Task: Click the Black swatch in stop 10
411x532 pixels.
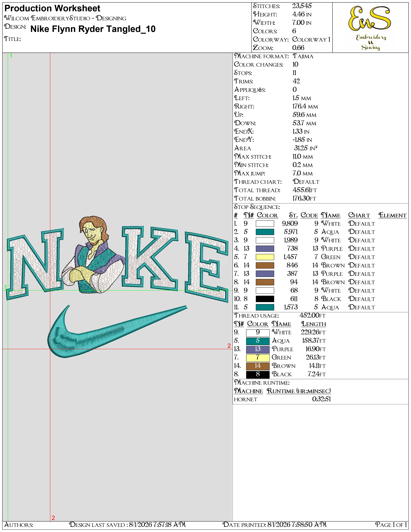Action: click(x=265, y=299)
